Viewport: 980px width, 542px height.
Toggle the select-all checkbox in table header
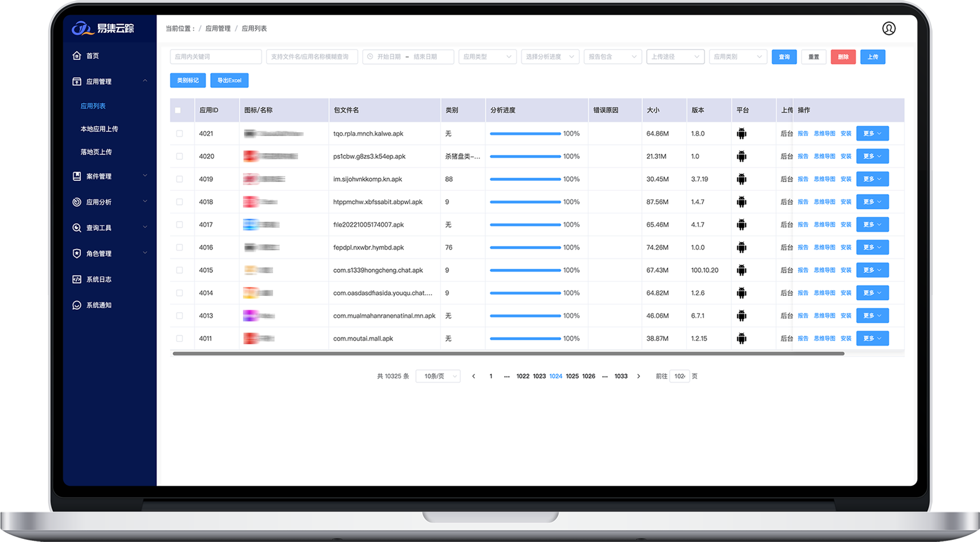click(178, 110)
